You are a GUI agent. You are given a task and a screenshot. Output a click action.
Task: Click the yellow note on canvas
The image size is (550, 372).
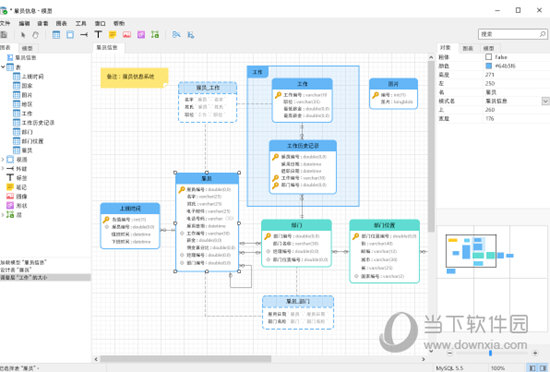[x=134, y=77]
